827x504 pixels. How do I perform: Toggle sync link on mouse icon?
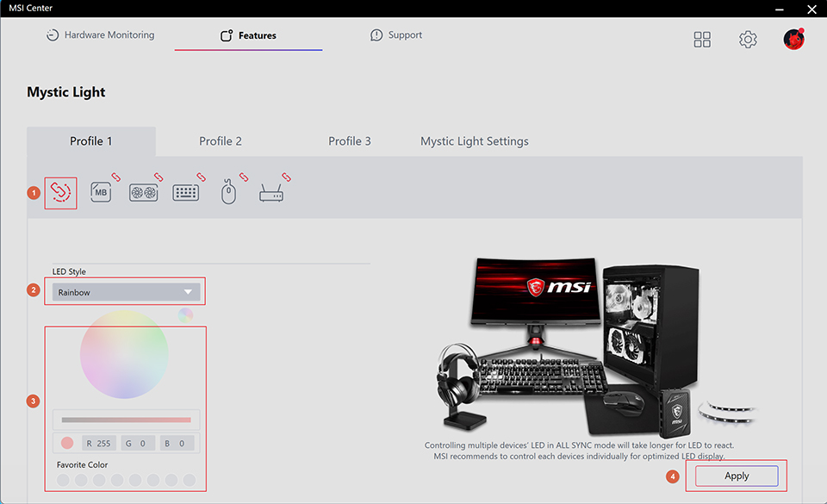click(x=244, y=177)
